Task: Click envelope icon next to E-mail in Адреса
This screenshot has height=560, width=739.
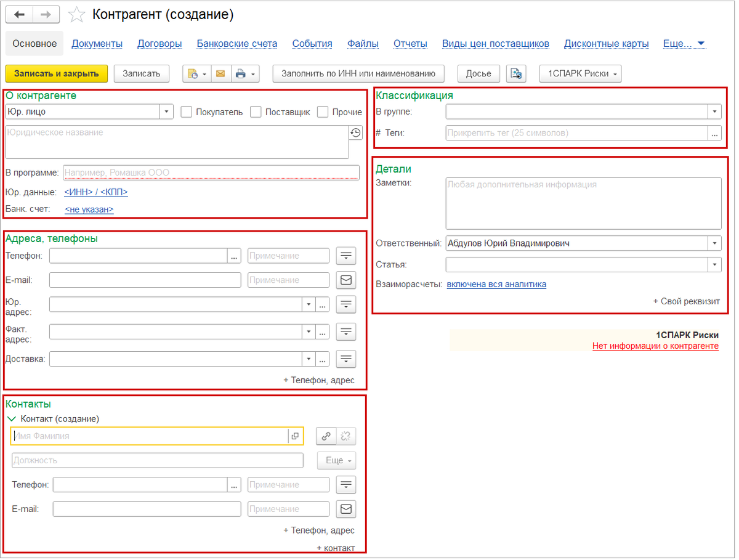Action: point(346,280)
